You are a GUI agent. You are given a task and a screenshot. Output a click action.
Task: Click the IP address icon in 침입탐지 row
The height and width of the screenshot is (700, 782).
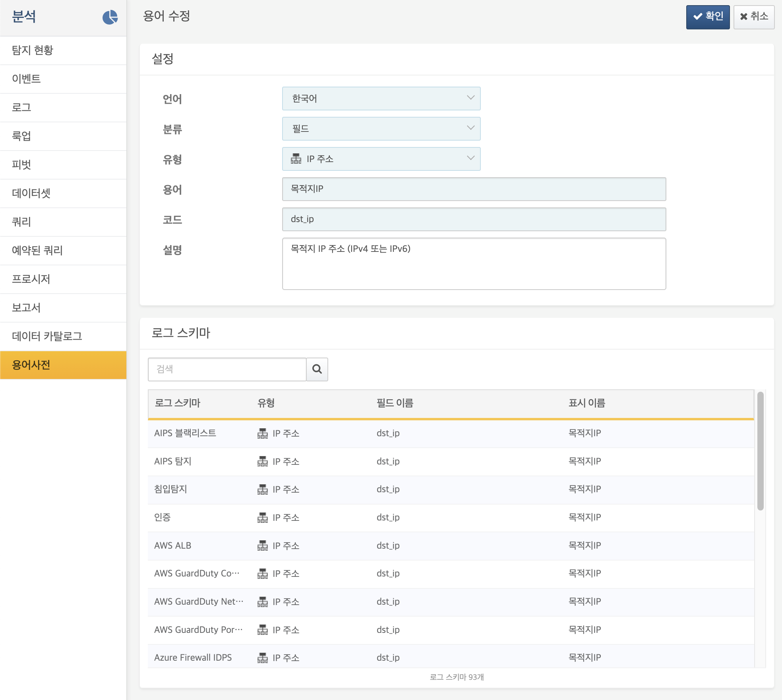coord(263,489)
